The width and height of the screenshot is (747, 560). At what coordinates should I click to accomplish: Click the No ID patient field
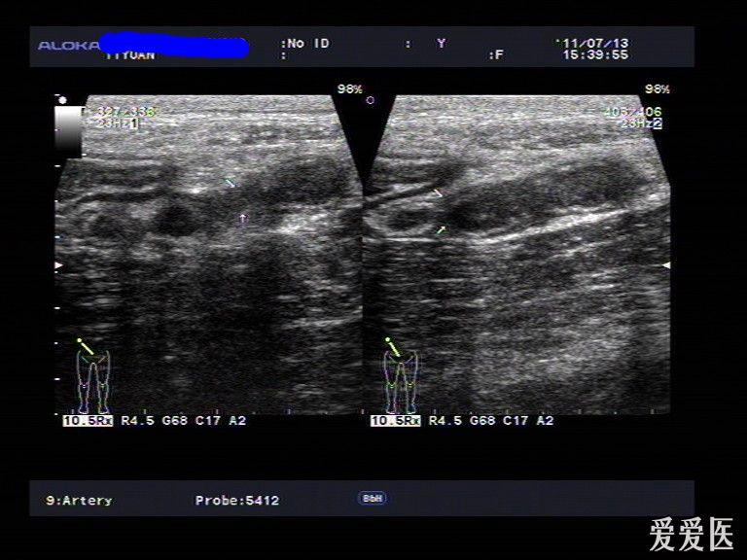click(x=306, y=44)
